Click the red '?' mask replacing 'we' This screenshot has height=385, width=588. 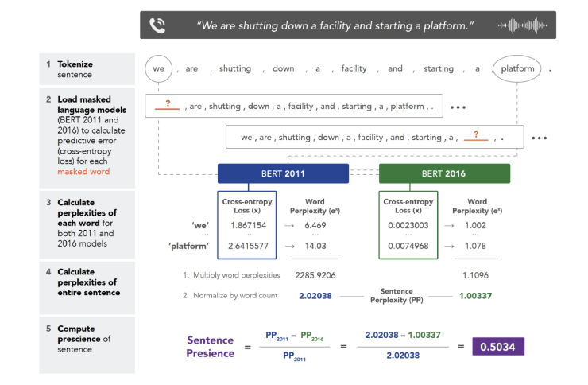click(x=168, y=104)
